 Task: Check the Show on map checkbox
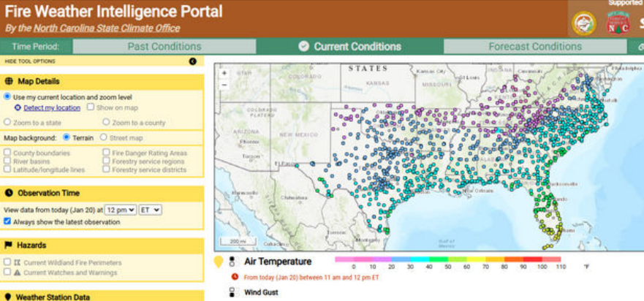[x=91, y=107]
